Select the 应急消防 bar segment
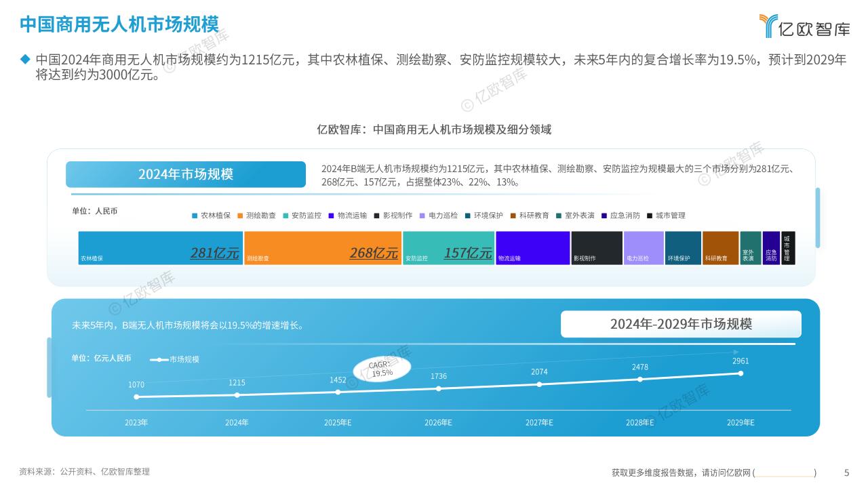This screenshot has height=488, width=868. pos(771,248)
